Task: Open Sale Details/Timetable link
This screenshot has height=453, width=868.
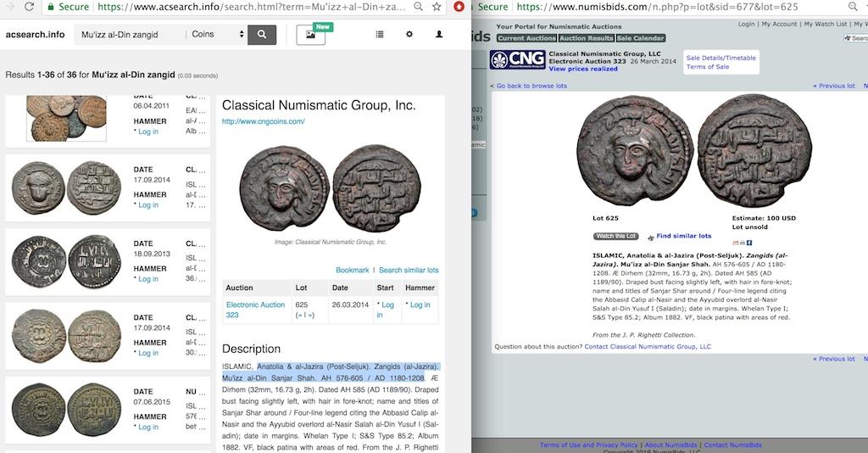Action: 721,58
